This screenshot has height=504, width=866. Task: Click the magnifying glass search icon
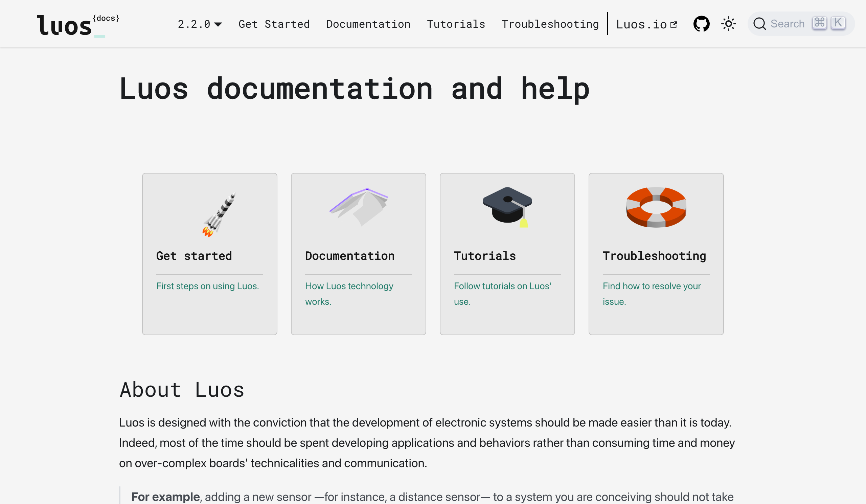(x=759, y=24)
